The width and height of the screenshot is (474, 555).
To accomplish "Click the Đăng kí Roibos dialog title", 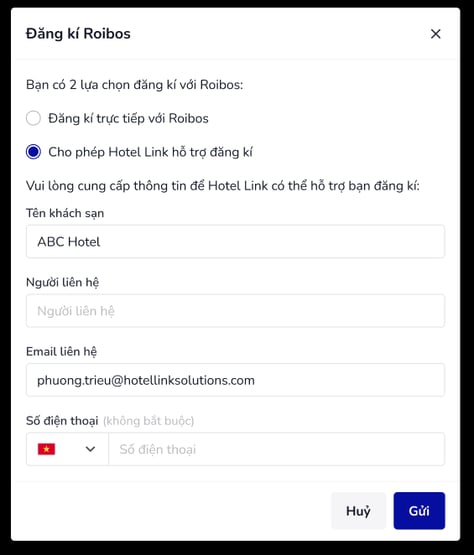I will (78, 34).
